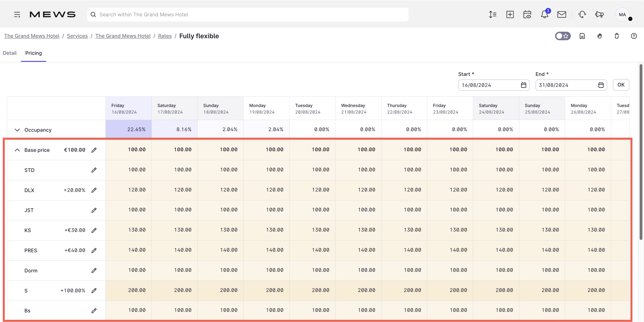This screenshot has height=322, width=644.
Task: Open Start date calendar picker icon
Action: (x=524, y=85)
